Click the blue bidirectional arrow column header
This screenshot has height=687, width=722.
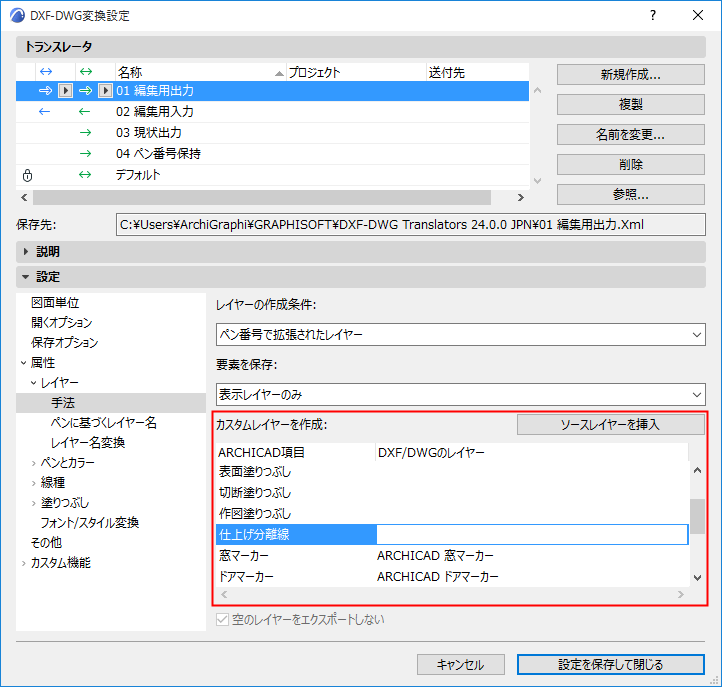point(46,72)
